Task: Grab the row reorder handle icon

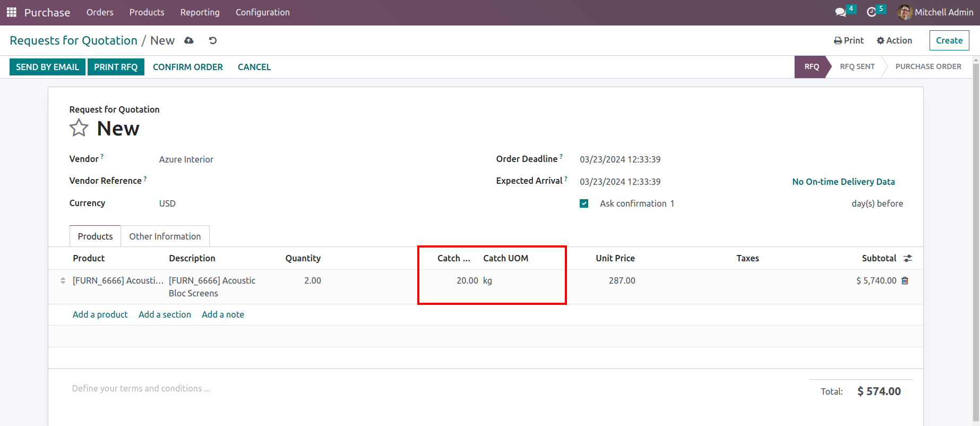Action: pos(63,280)
